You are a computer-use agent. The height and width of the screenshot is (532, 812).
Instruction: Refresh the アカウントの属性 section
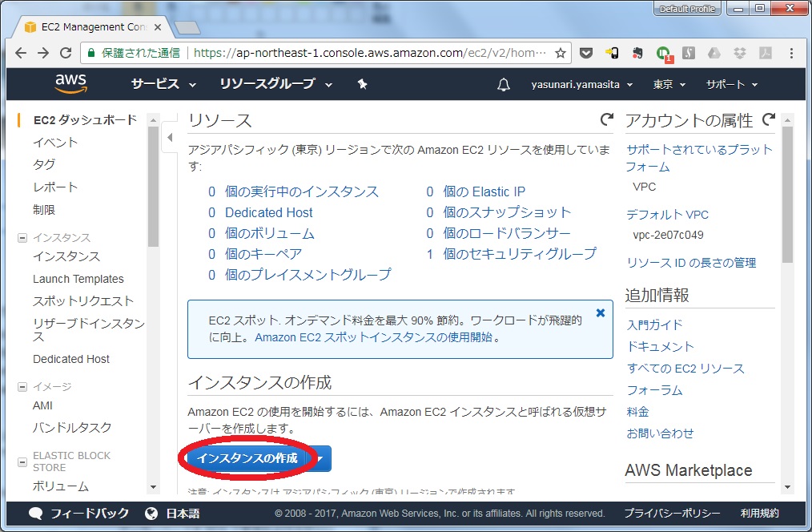point(769,119)
